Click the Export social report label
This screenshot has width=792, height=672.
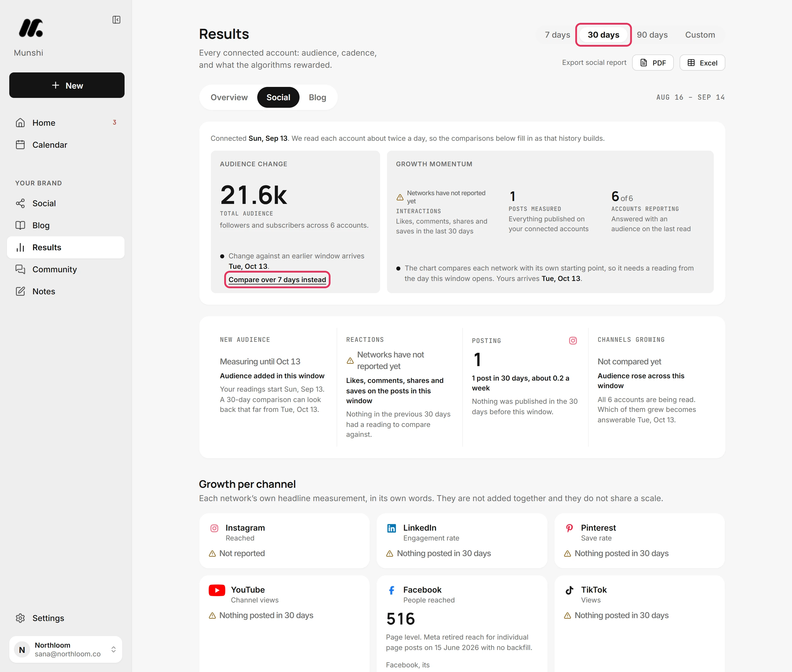pos(594,63)
